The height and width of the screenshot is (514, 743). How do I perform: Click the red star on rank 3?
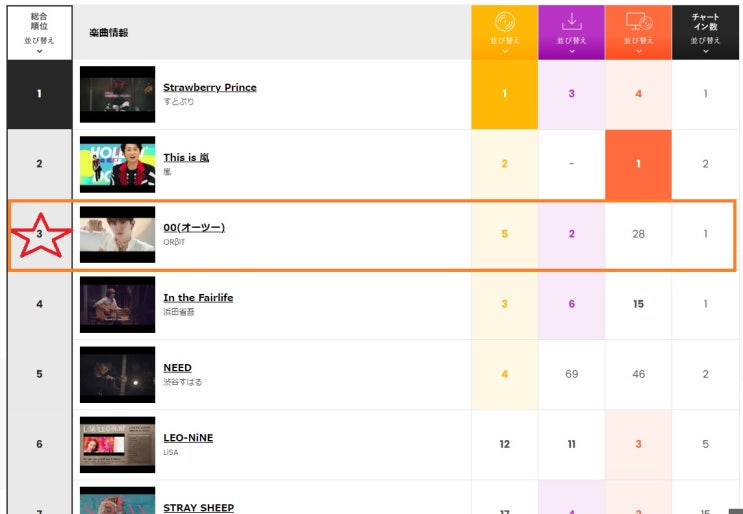(41, 235)
